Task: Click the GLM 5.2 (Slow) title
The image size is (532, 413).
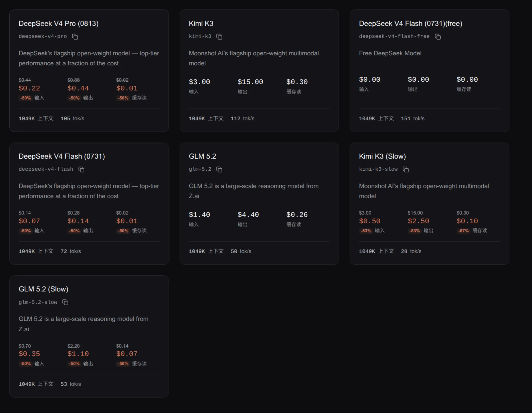Action: point(43,289)
